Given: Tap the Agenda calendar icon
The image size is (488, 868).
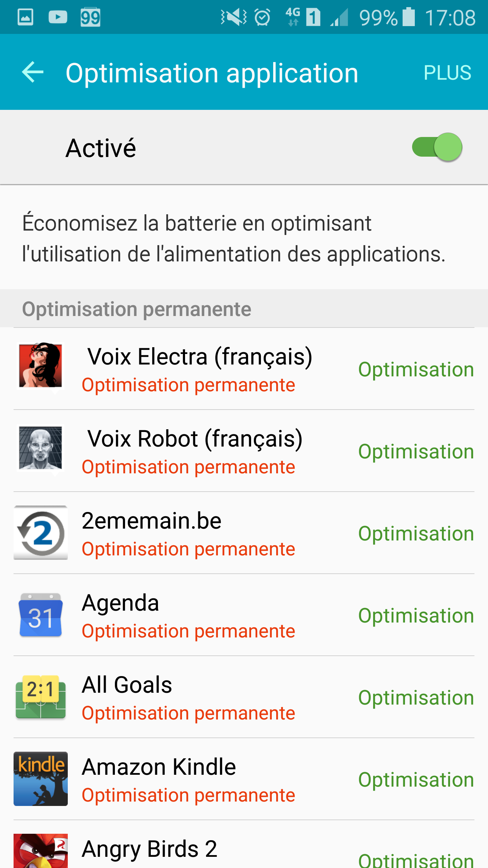Looking at the screenshot, I should point(41,615).
